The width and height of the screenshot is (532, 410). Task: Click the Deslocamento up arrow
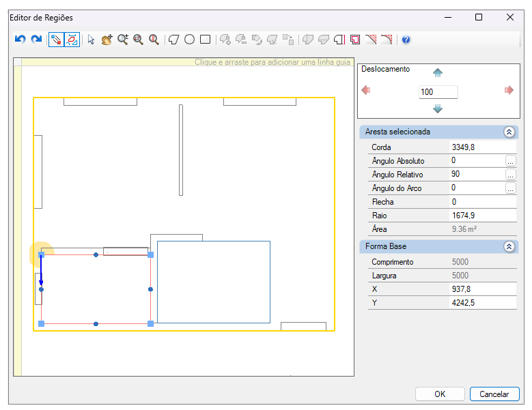pyautogui.click(x=438, y=72)
